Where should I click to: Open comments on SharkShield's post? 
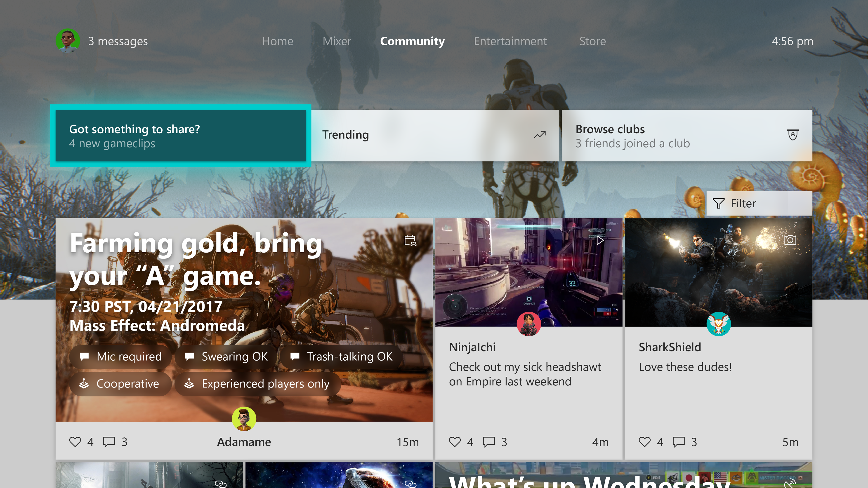679,442
